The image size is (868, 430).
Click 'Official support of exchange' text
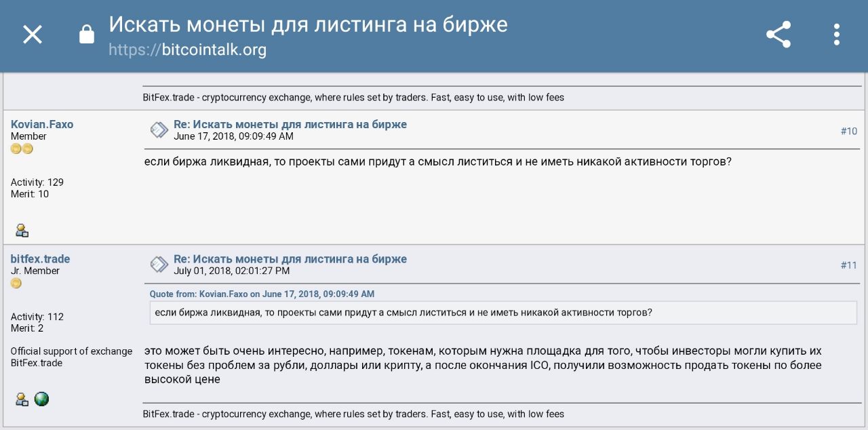71,351
